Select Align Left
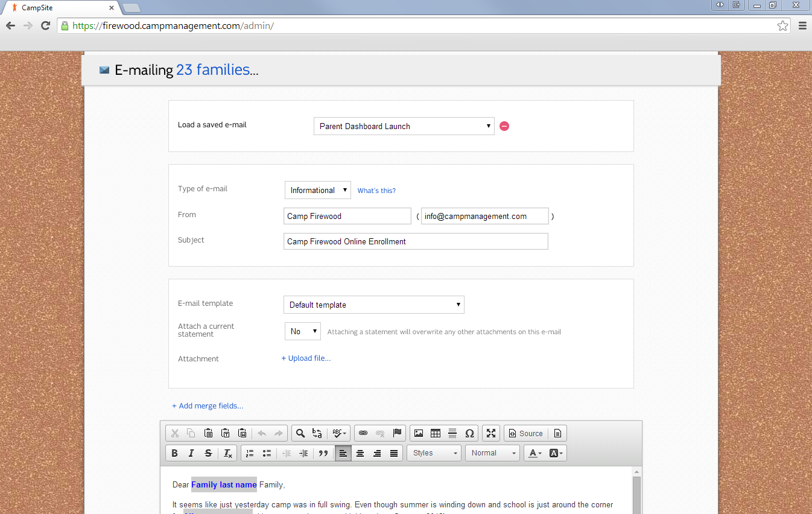 click(x=343, y=453)
